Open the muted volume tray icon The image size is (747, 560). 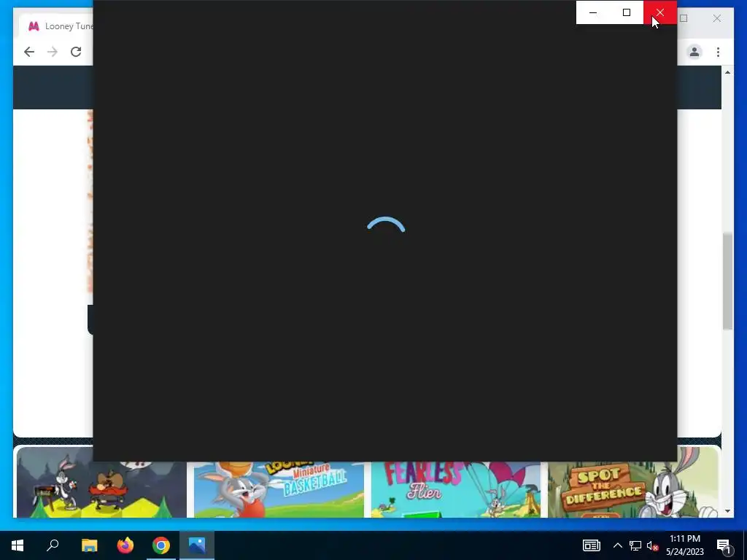coord(652,545)
